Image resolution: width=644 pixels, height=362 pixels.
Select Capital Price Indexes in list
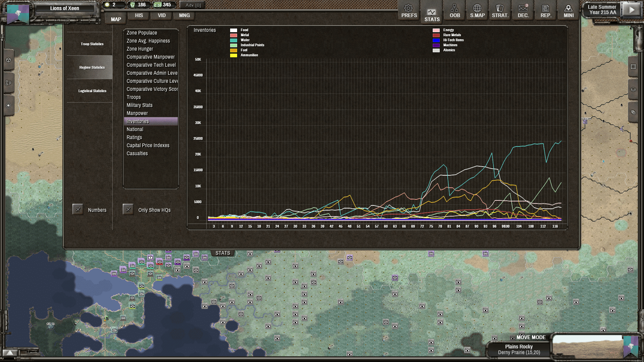click(x=148, y=145)
